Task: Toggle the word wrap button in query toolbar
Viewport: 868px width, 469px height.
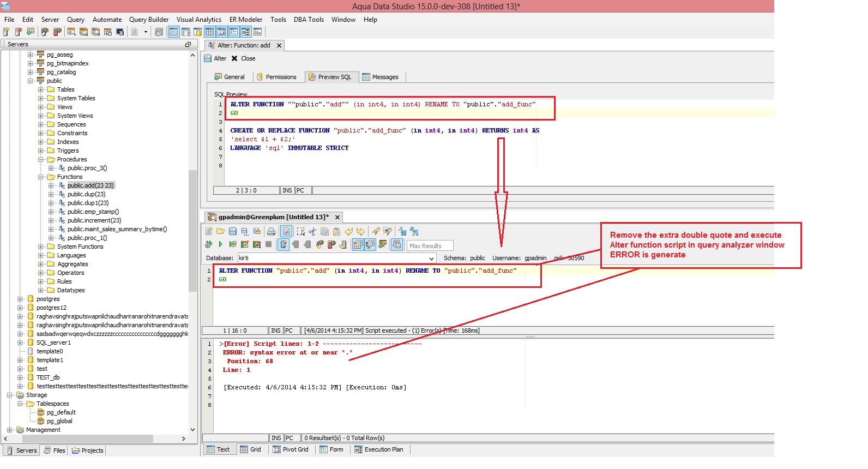Action: (286, 231)
